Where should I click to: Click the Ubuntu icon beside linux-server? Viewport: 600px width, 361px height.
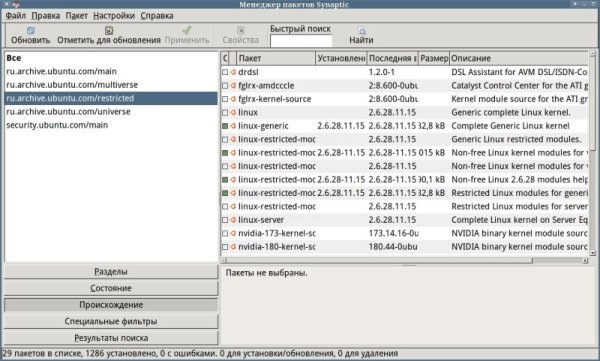point(233,220)
